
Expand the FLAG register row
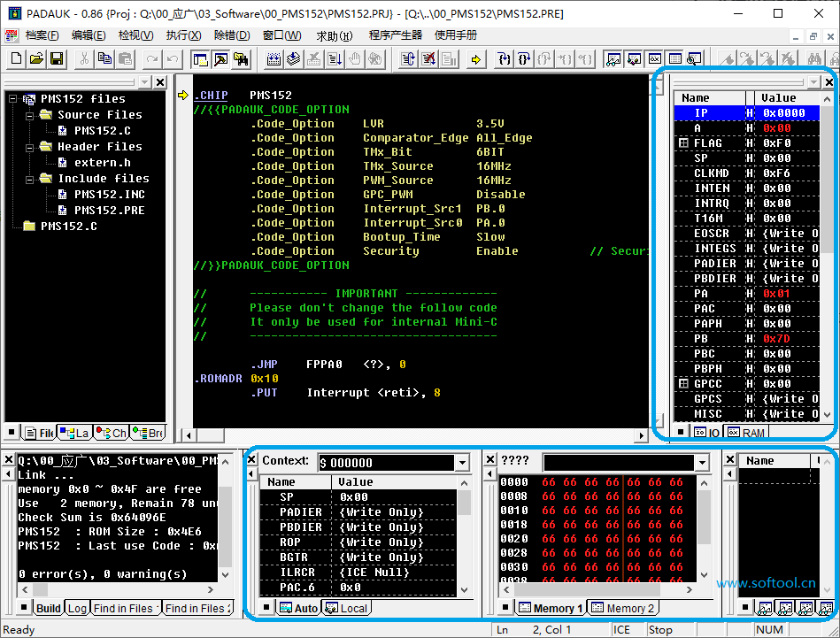[x=683, y=143]
